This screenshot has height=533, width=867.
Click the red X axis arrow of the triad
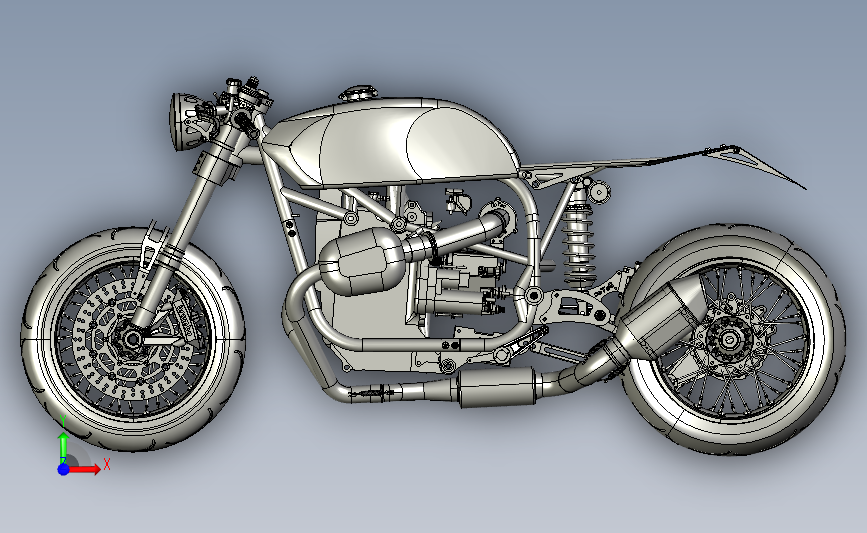coord(86,469)
